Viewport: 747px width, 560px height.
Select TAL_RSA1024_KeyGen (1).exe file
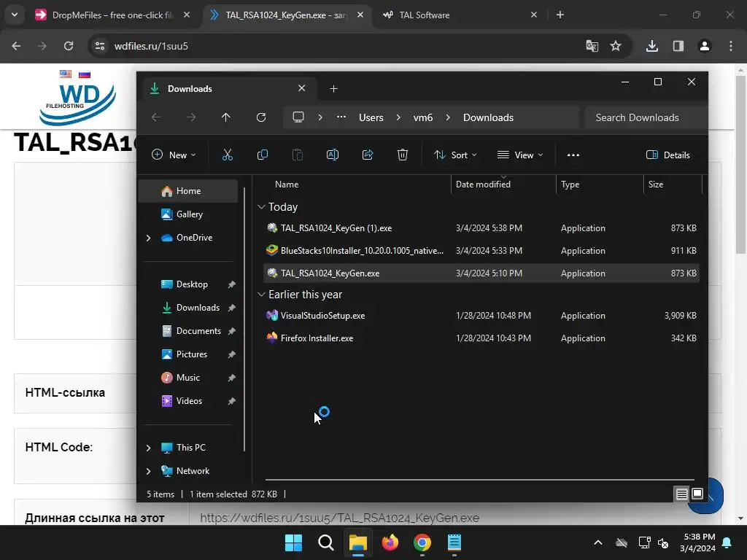(481, 228)
